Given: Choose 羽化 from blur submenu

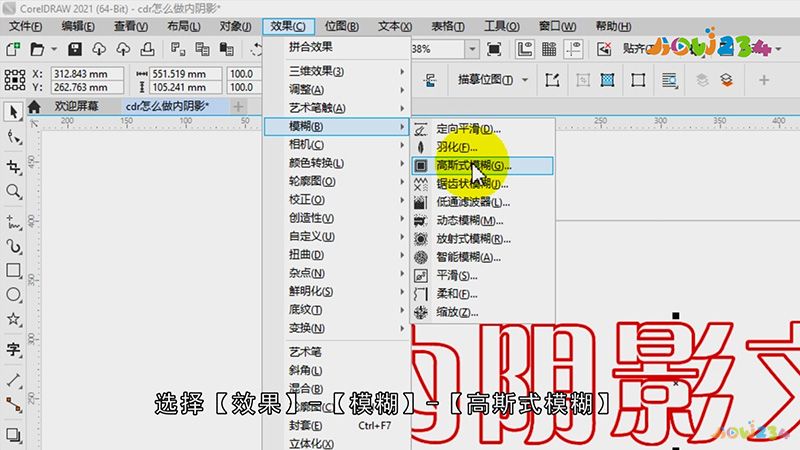Looking at the screenshot, I should (482, 147).
